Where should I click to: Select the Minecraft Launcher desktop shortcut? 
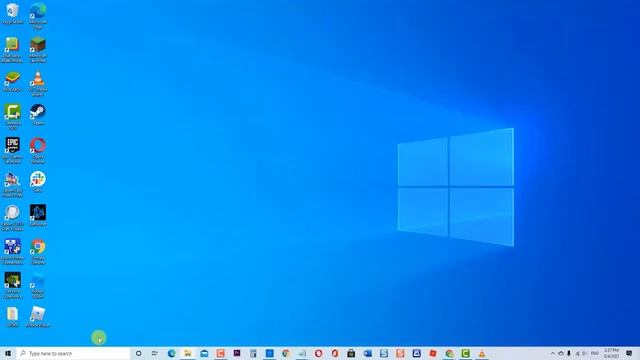(x=38, y=49)
